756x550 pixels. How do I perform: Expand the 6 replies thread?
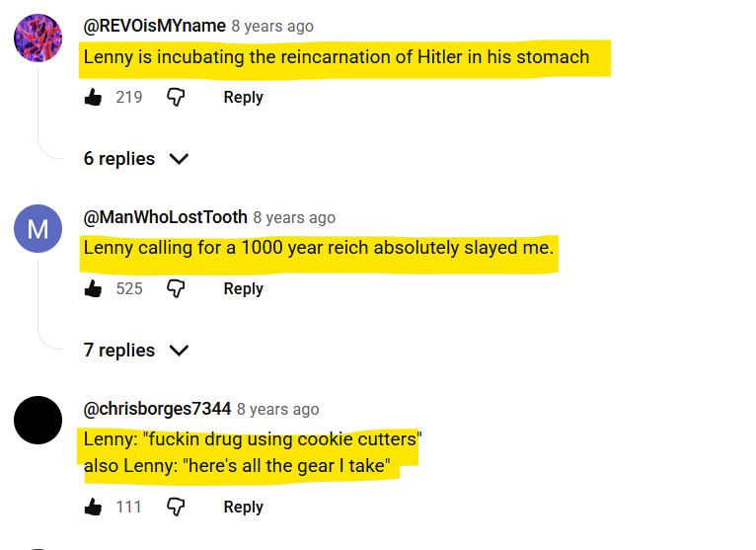[135, 159]
